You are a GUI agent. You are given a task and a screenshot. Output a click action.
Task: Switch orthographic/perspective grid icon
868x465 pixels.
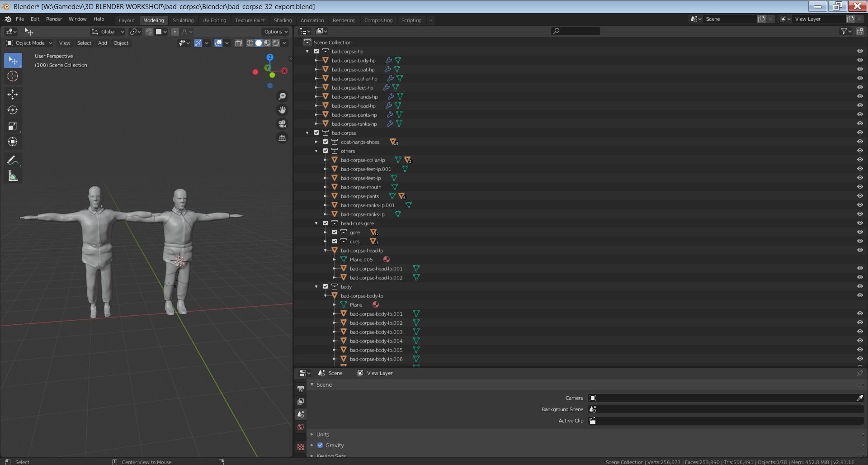[282, 138]
